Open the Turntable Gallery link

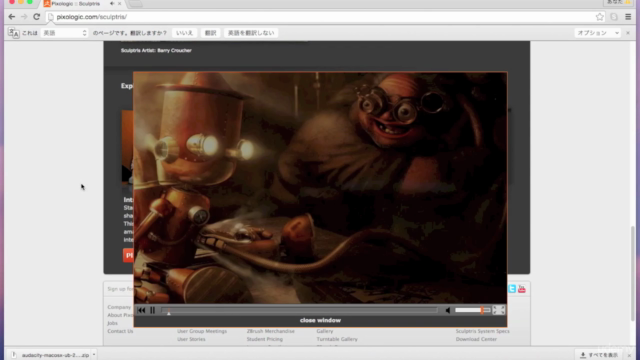click(337, 339)
